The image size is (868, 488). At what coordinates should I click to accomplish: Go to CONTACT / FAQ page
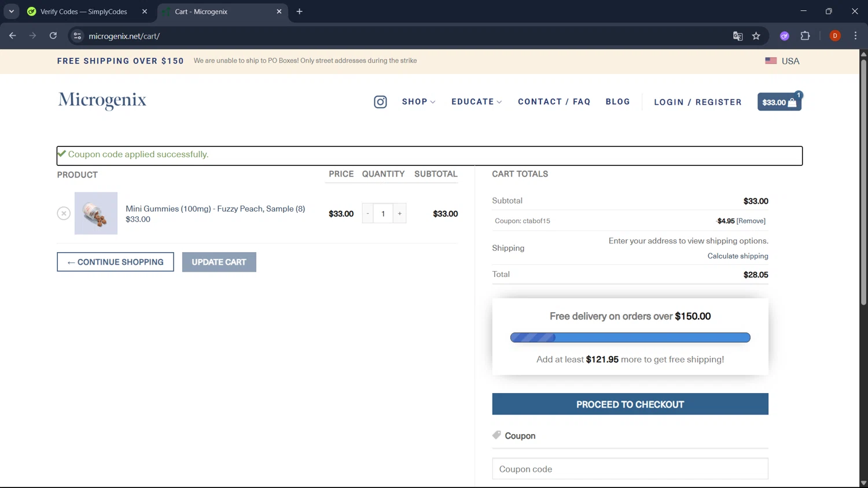pyautogui.click(x=554, y=102)
